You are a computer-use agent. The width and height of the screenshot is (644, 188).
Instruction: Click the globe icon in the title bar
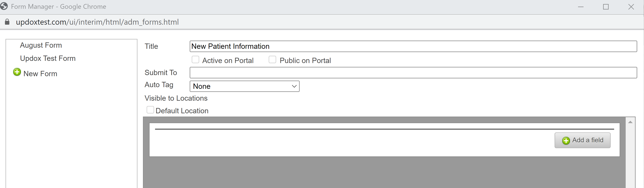pyautogui.click(x=4, y=6)
